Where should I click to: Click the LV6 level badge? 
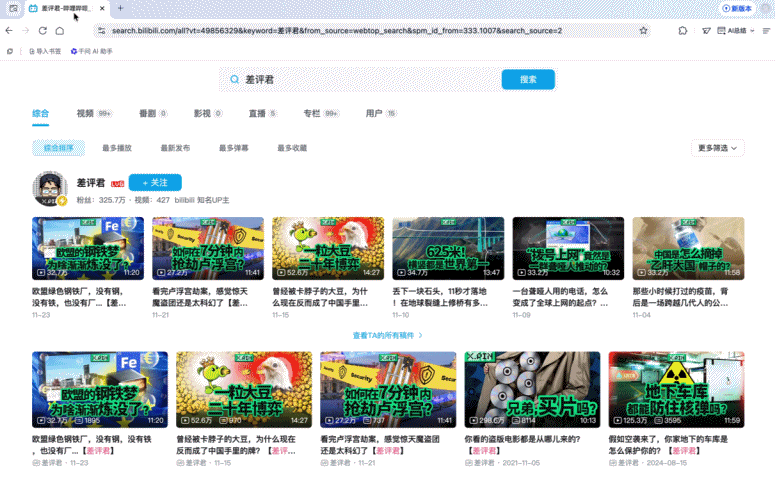(x=117, y=184)
